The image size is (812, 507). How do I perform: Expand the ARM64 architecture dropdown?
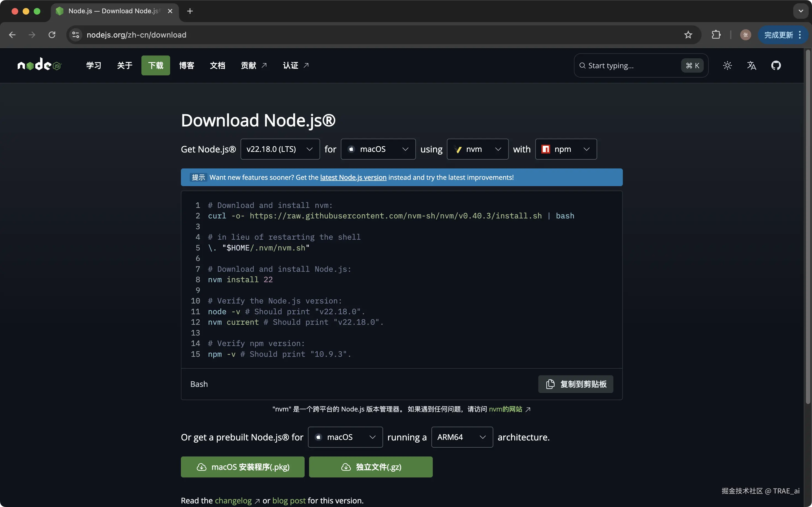pos(462,437)
